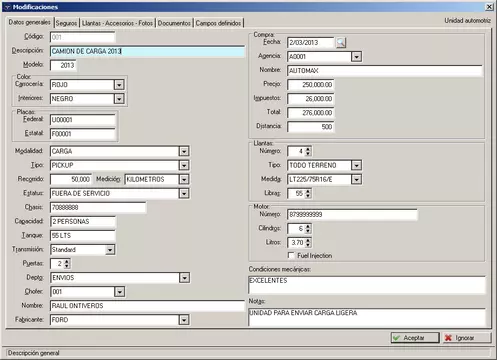Expand the Chofer 001 dropdown

(119, 292)
